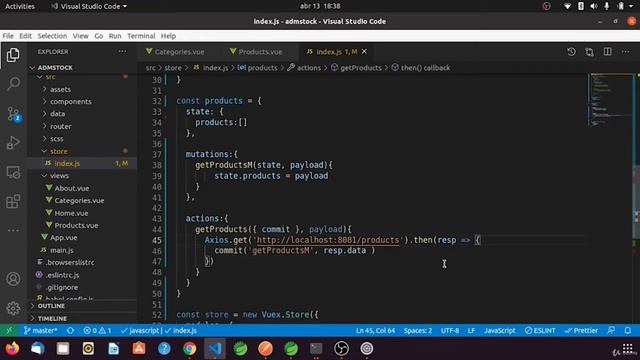
Task: Open Source Control view
Action: pyautogui.click(x=13, y=114)
